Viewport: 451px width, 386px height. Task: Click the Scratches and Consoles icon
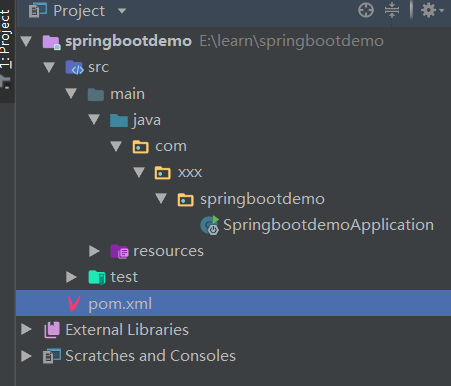click(x=52, y=356)
